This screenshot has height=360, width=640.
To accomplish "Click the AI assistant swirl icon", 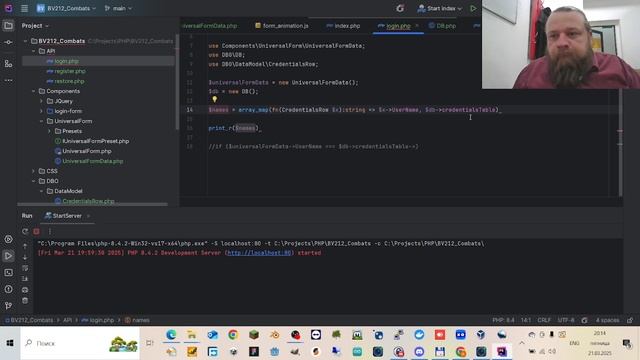I will tap(400, 8).
